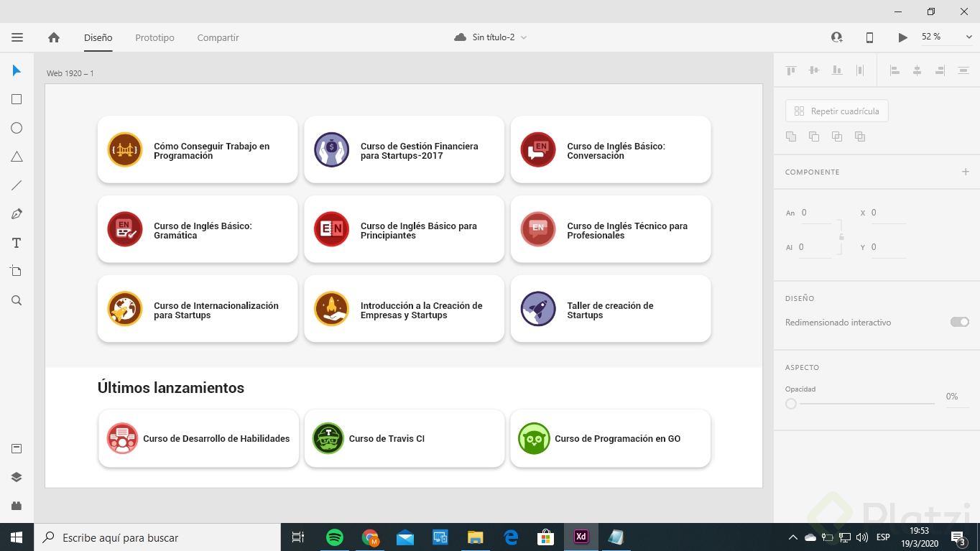
Task: Click the Exclude Overlap boolean icon
Action: coord(860,136)
